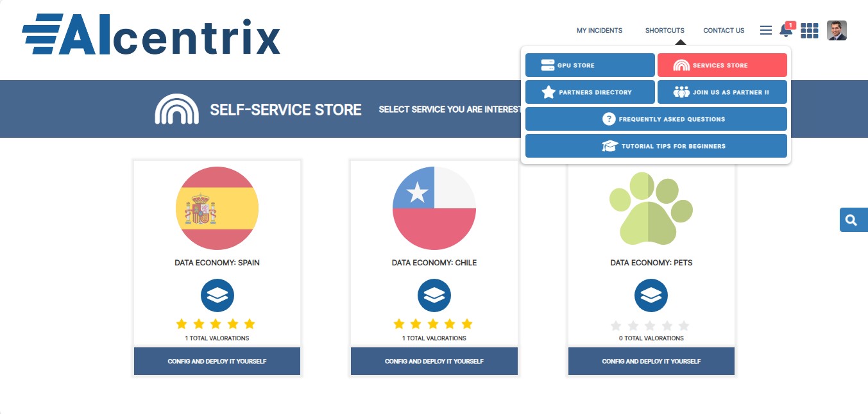Click the Spain flag image
The image size is (868, 414).
(217, 208)
